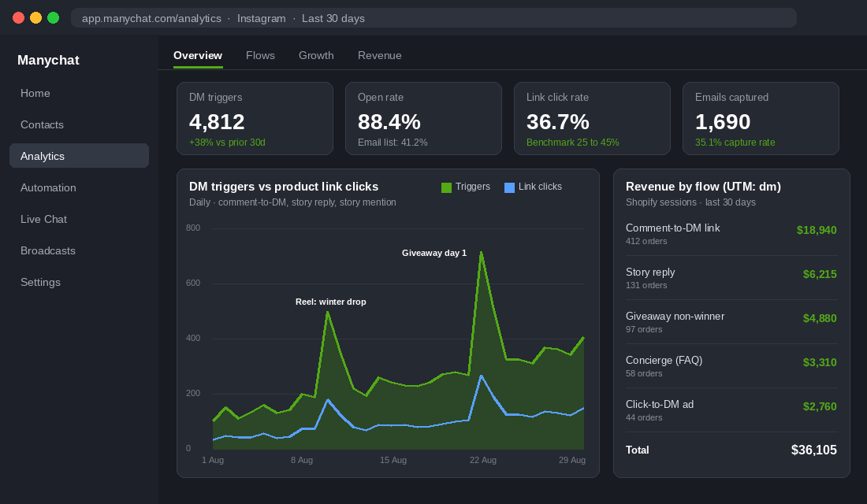The height and width of the screenshot is (504, 867).
Task: Click the Manychat logo text
Action: pyautogui.click(x=48, y=60)
